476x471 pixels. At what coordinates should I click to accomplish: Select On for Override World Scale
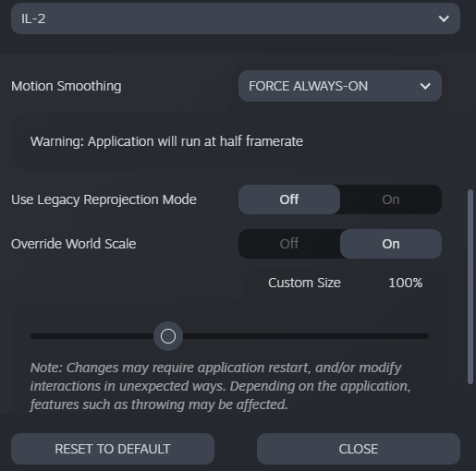[x=391, y=244]
